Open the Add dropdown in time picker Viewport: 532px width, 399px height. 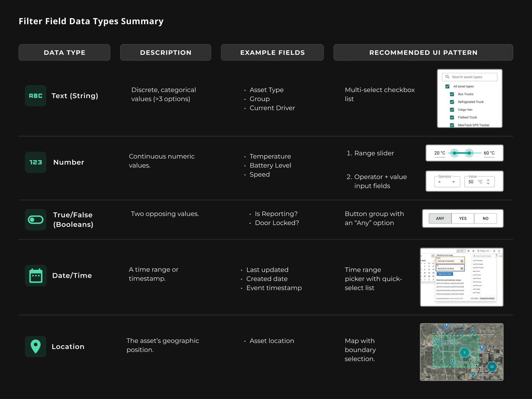[x=461, y=251]
